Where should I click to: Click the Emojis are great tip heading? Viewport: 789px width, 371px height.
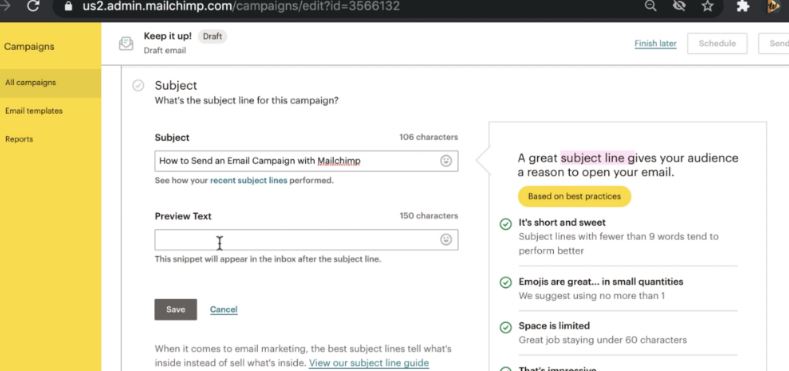click(601, 282)
